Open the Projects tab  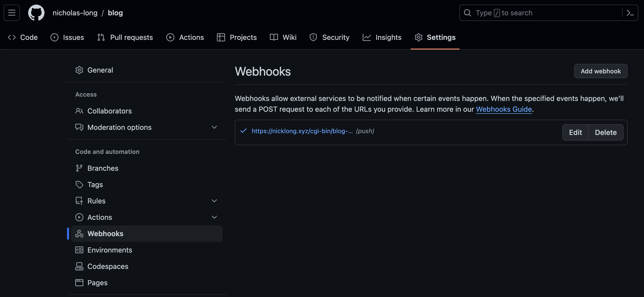[x=237, y=37]
